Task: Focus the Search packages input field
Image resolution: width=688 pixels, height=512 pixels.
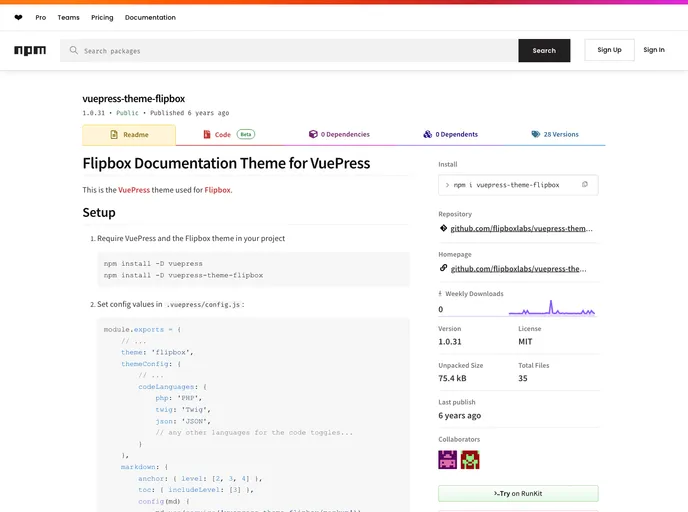Action: [289, 50]
